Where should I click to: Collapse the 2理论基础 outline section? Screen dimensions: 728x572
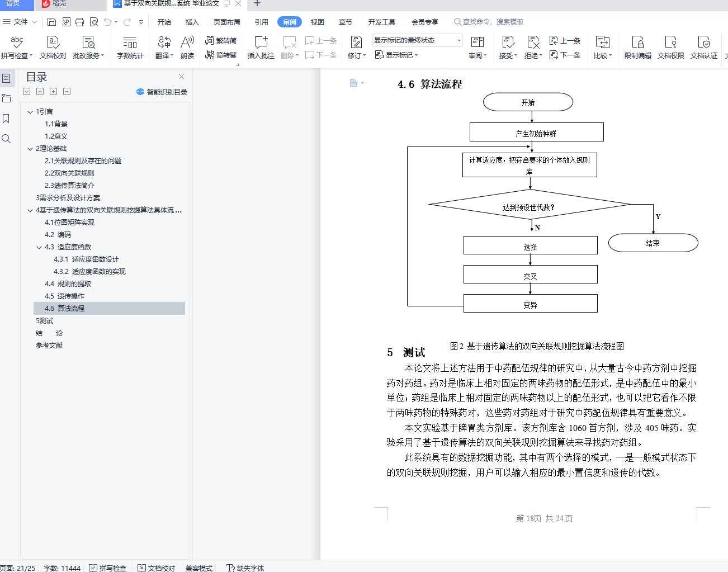point(30,149)
